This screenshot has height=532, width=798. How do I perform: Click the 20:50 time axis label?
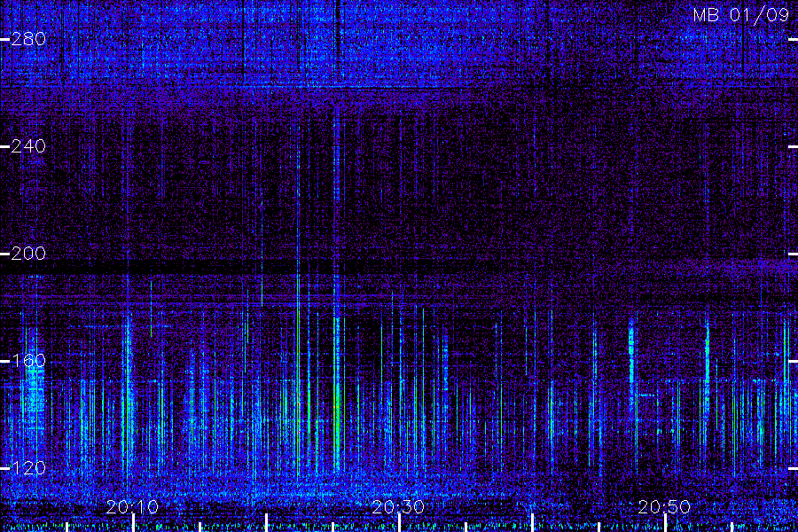pyautogui.click(x=665, y=507)
